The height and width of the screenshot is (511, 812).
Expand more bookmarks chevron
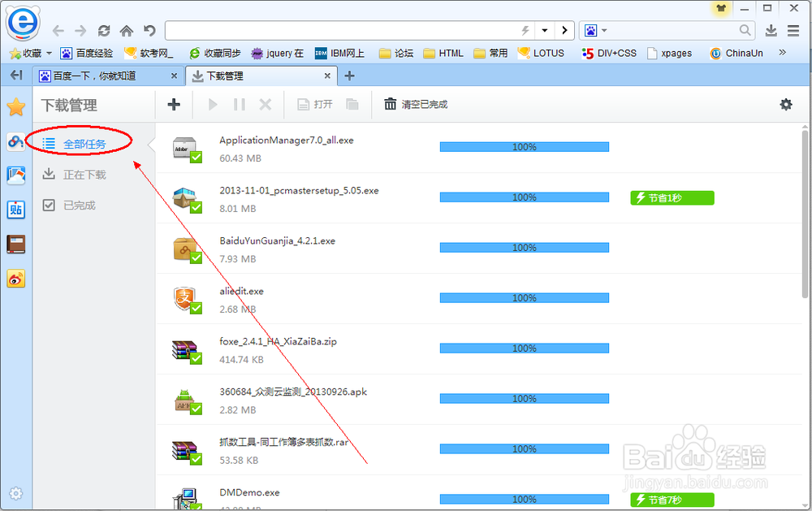pyautogui.click(x=783, y=52)
